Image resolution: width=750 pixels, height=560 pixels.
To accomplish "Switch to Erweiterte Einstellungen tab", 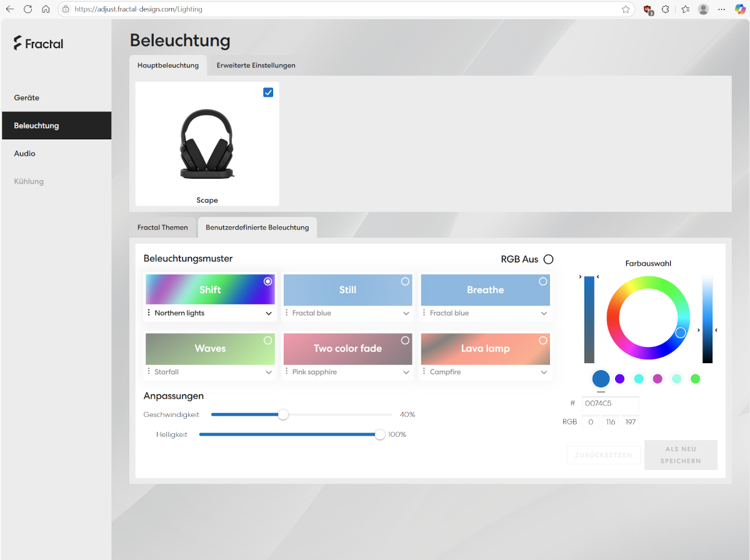I will 256,65.
